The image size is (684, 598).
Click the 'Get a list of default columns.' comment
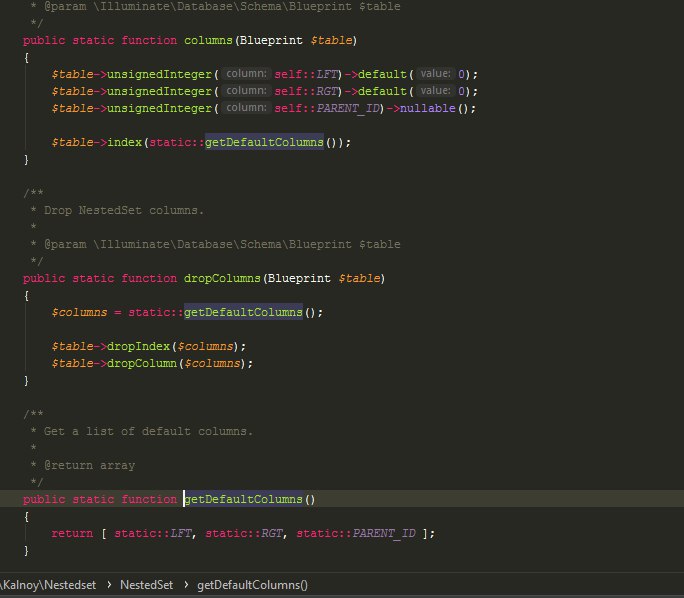click(148, 431)
